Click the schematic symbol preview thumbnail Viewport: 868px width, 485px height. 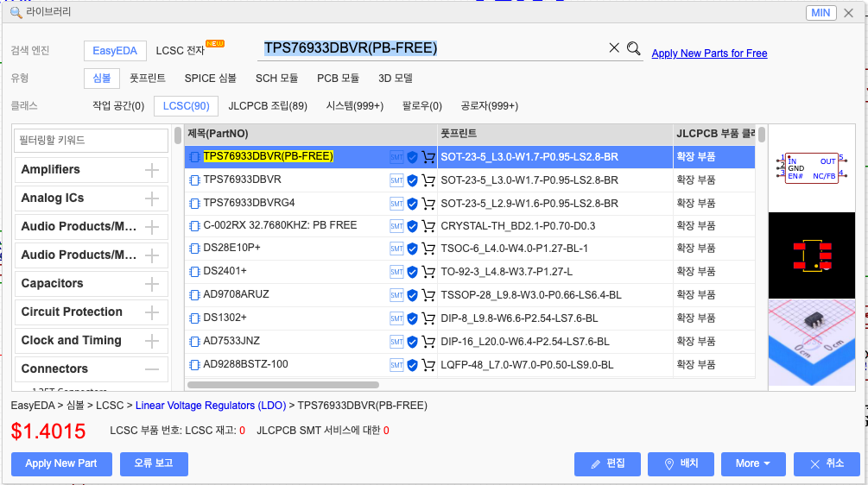812,168
